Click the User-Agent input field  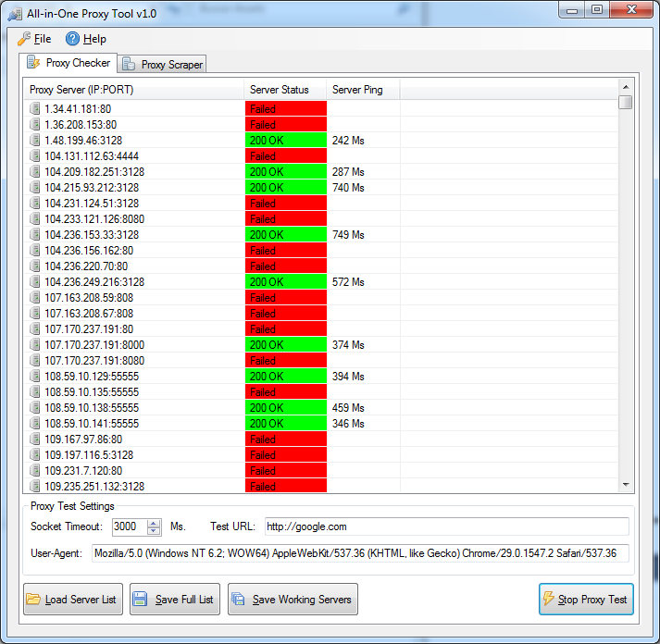coord(360,553)
